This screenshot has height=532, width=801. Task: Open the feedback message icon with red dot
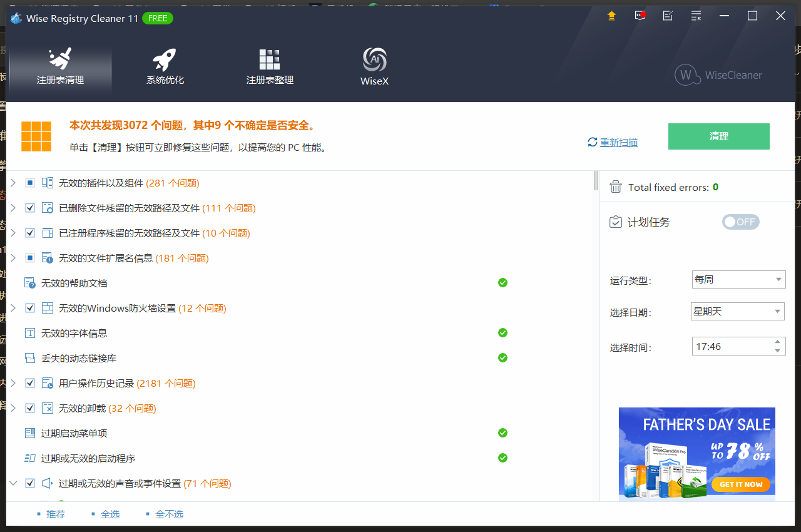(x=640, y=16)
